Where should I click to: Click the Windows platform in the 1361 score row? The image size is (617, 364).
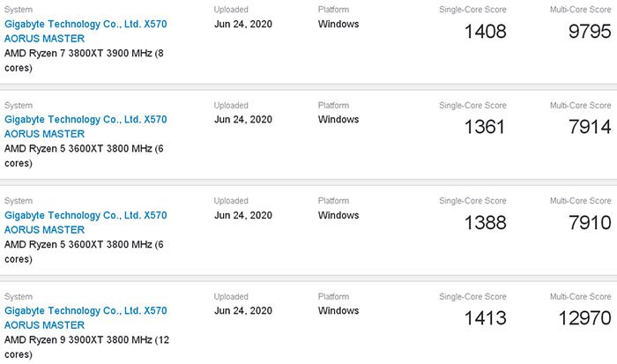[x=338, y=120]
